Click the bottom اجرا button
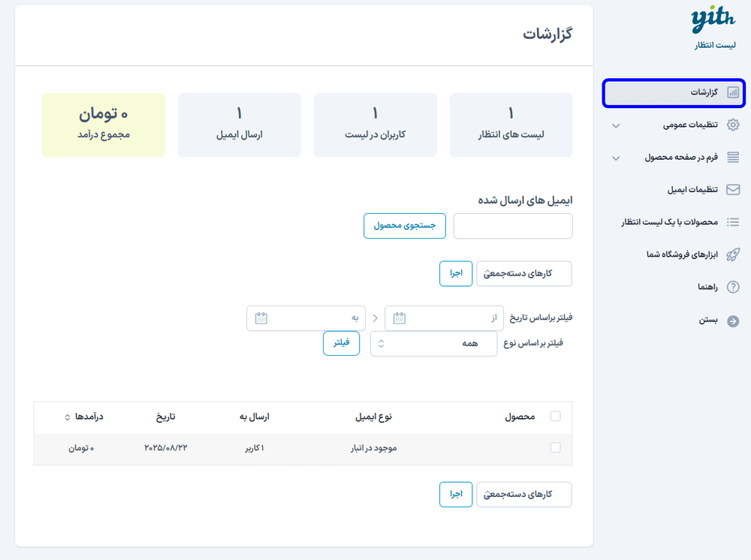 pos(456,495)
